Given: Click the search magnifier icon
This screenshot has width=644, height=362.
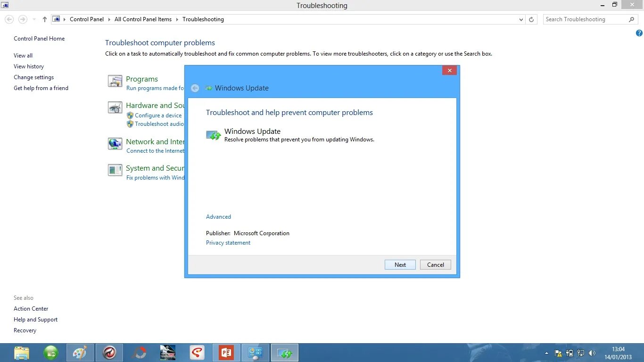Looking at the screenshot, I should pyautogui.click(x=632, y=19).
